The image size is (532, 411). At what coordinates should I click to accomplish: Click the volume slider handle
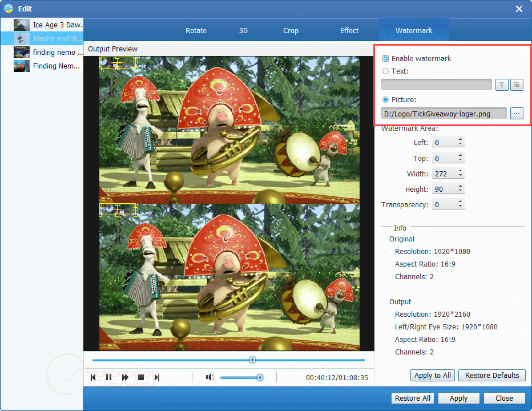(x=260, y=377)
